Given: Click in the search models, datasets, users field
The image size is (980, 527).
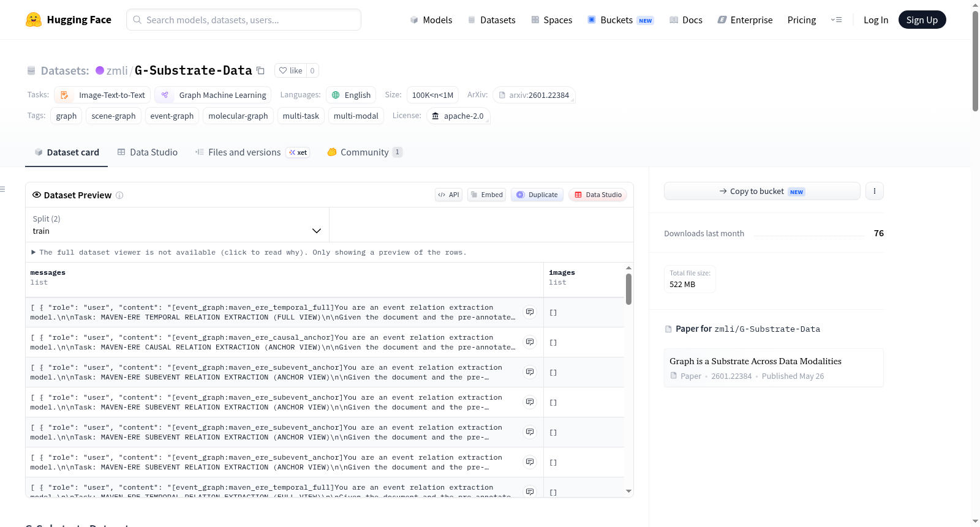Looking at the screenshot, I should [x=244, y=20].
